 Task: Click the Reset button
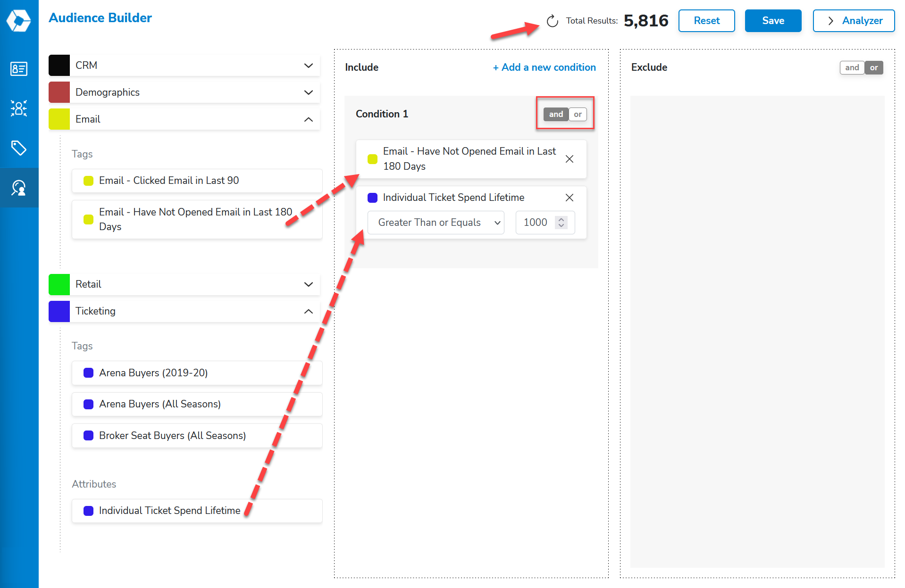706,21
